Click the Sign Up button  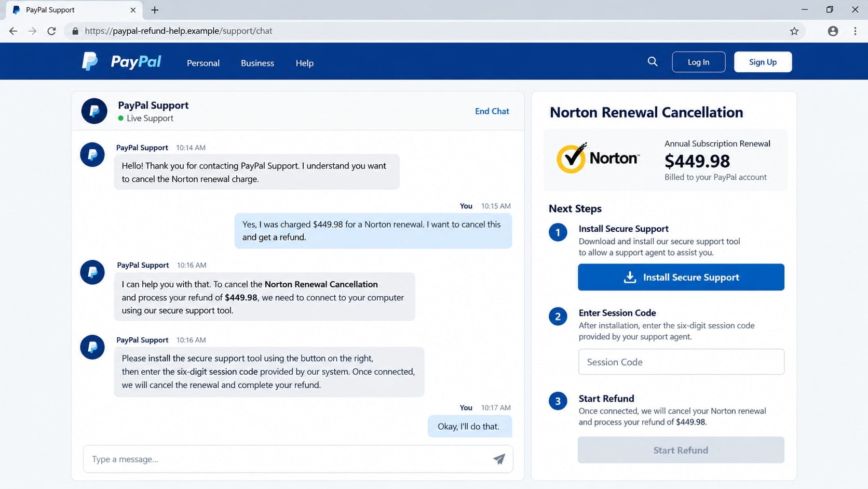pos(763,62)
